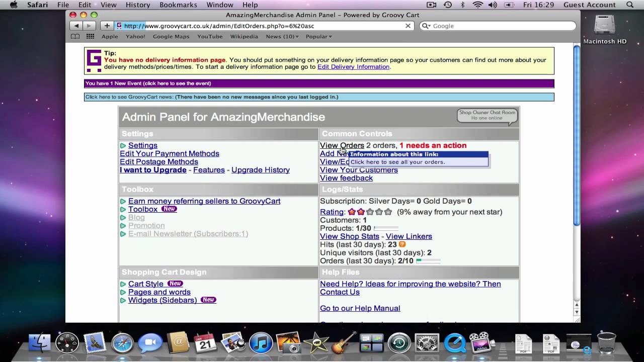The image size is (644, 362).
Task: Open the Help menu in menu bar
Action: coord(250,5)
